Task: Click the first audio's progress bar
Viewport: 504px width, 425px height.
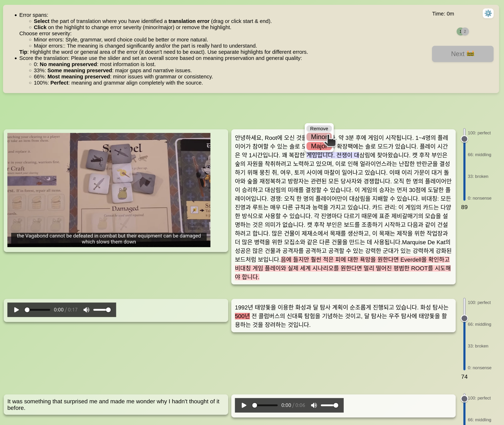Action: tap(37, 310)
